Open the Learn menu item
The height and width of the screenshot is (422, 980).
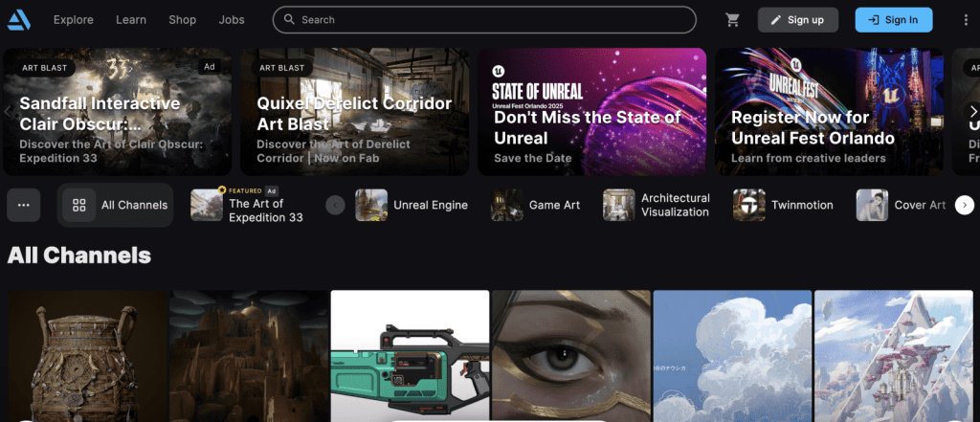click(131, 19)
